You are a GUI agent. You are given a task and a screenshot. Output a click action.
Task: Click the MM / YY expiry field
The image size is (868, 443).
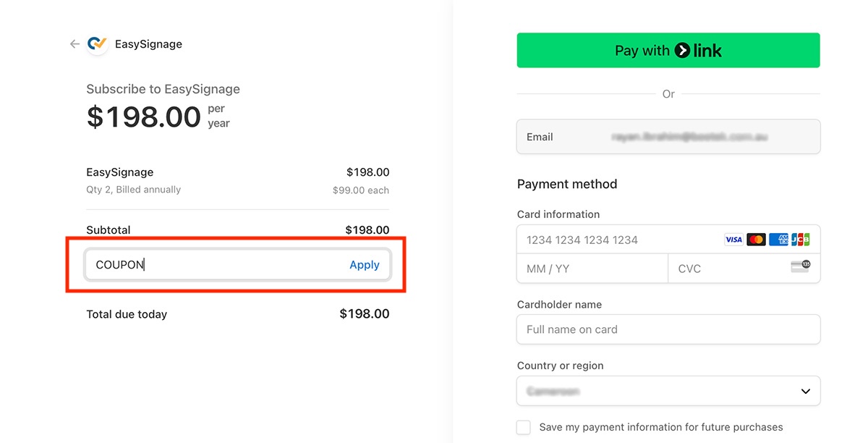(x=592, y=269)
